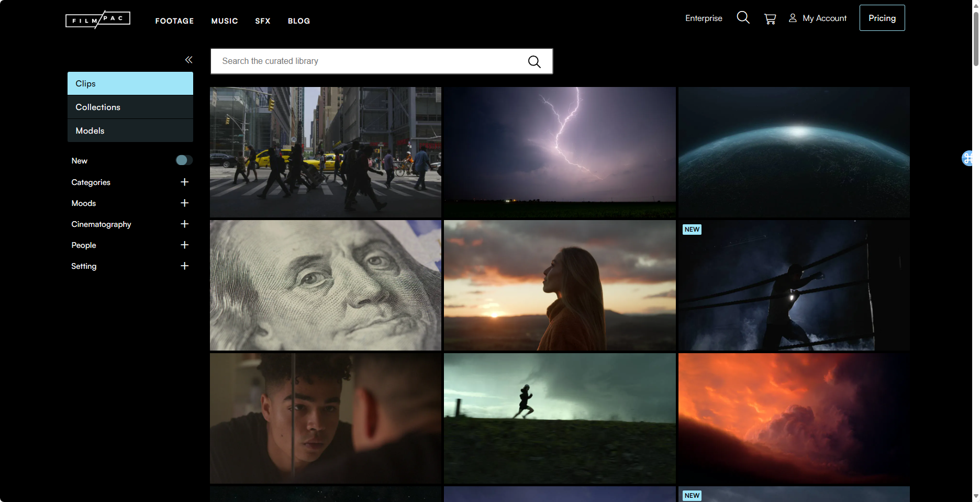The width and height of the screenshot is (980, 502).
Task: Open the MUSIC menu item
Action: 225,21
